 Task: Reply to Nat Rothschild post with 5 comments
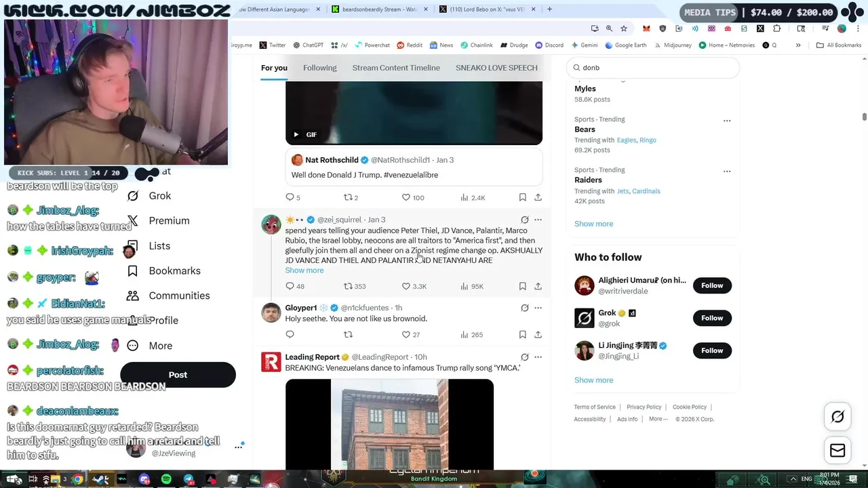tap(293, 197)
